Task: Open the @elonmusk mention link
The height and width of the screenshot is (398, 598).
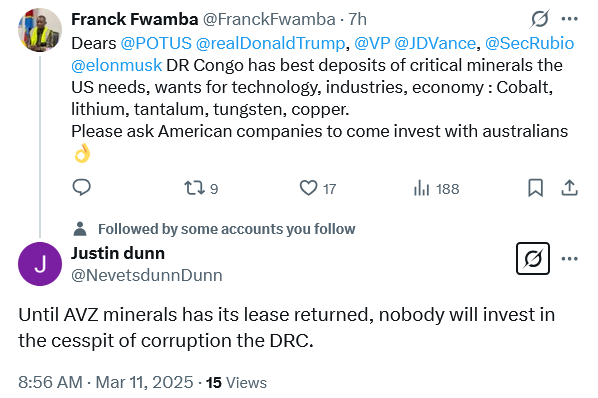Action: (x=117, y=65)
